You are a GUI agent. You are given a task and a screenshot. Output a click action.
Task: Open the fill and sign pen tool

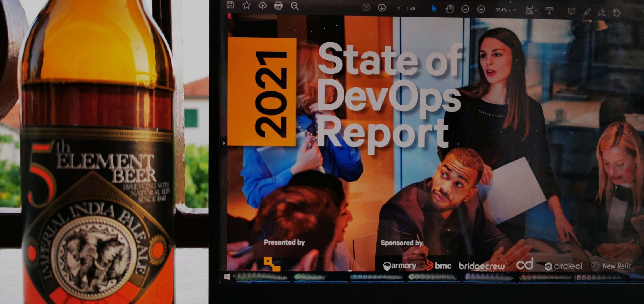click(x=601, y=12)
